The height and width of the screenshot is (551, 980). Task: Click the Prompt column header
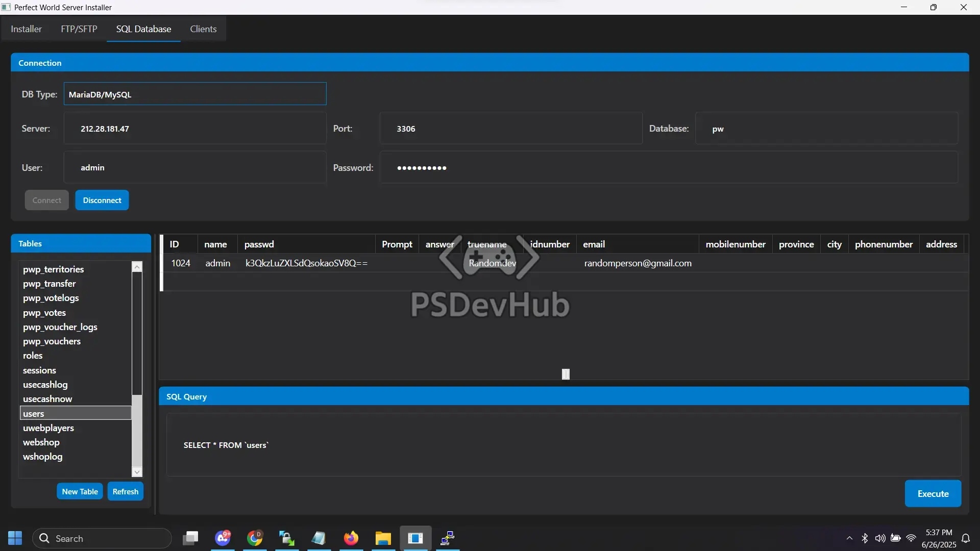[397, 244]
